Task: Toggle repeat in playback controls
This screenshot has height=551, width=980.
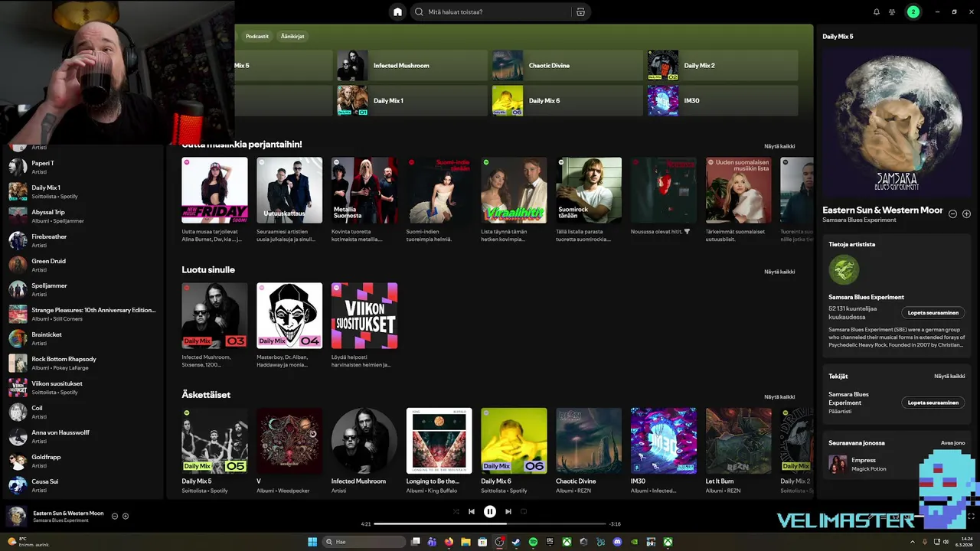Action: (524, 511)
